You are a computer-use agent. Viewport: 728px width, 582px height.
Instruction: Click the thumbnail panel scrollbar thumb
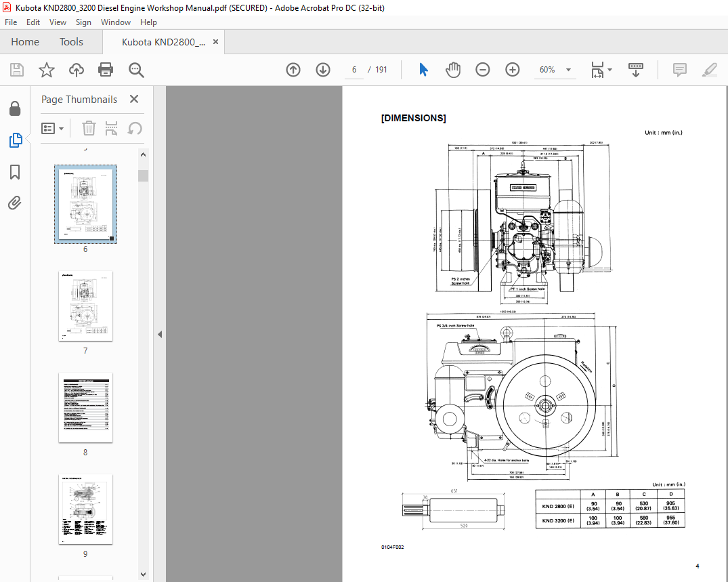pyautogui.click(x=143, y=175)
